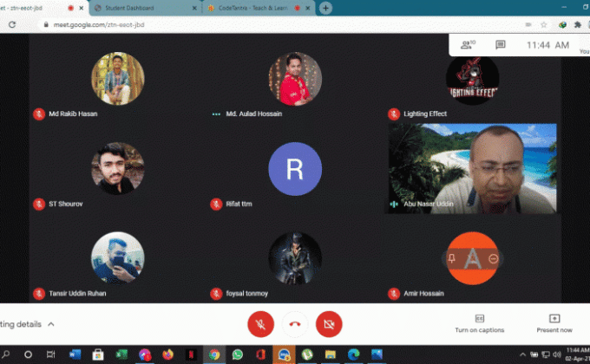
Task: Click muted mic icon beside Amir Hossain
Action: 394,293
